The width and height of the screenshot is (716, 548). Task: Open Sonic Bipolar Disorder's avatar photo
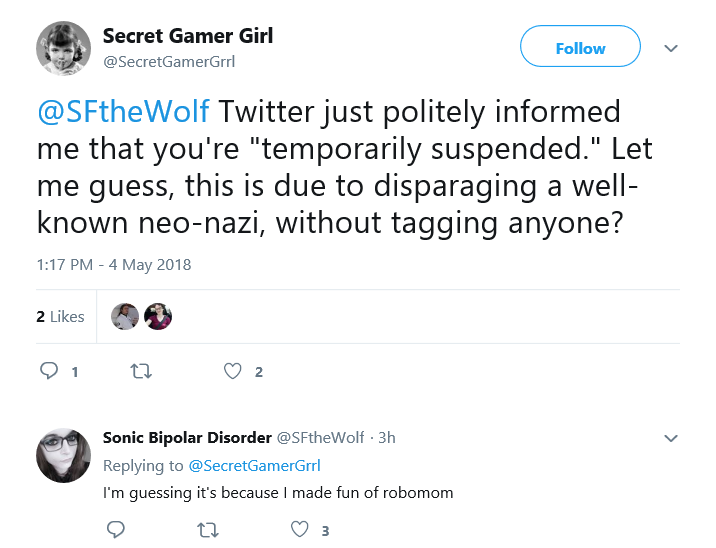coord(63,455)
